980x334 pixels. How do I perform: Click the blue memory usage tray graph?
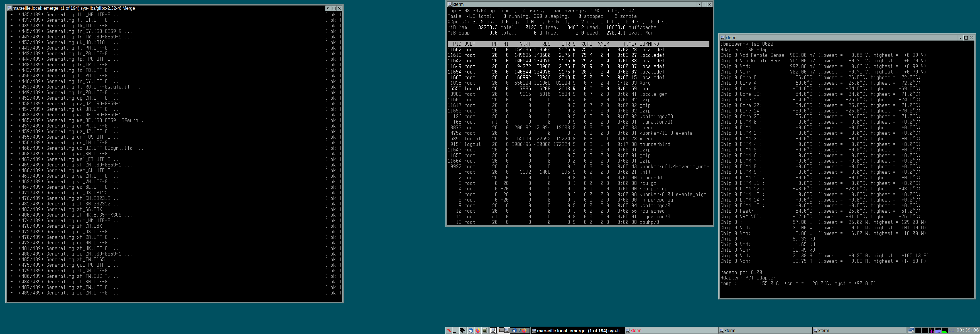pyautogui.click(x=938, y=331)
